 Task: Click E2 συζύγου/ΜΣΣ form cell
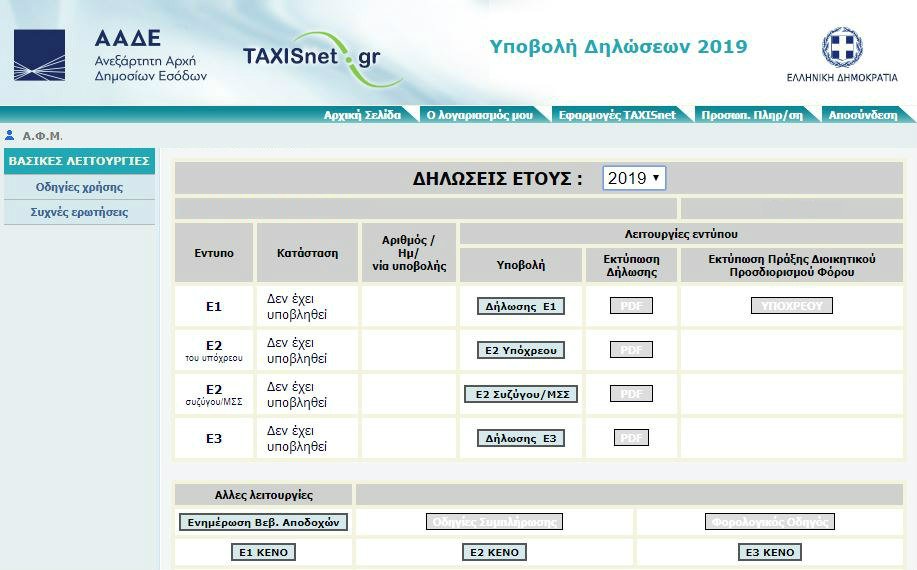[214, 394]
